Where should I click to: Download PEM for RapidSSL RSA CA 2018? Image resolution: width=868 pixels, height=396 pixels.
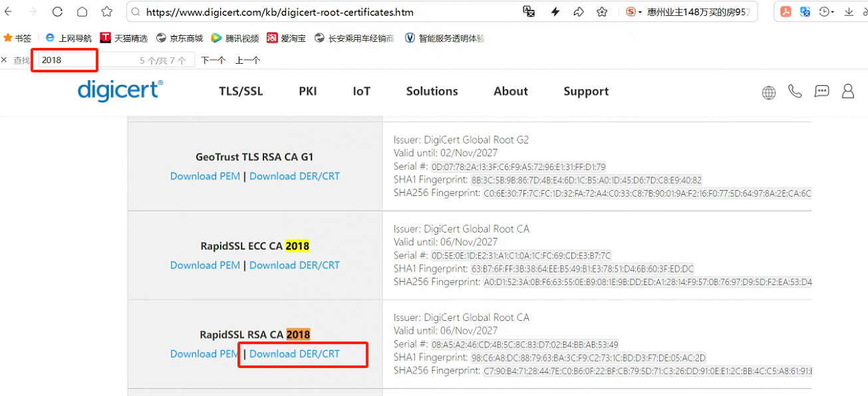click(x=205, y=353)
